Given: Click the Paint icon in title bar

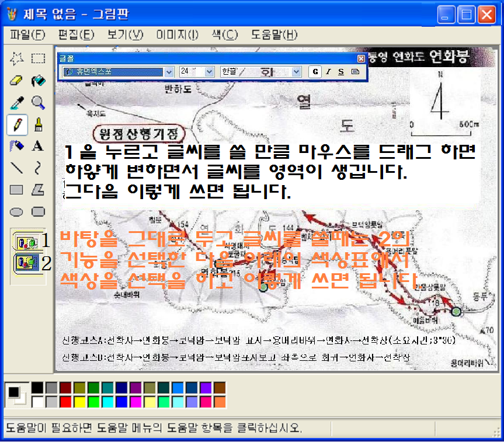Looking at the screenshot, I should click(x=12, y=14).
